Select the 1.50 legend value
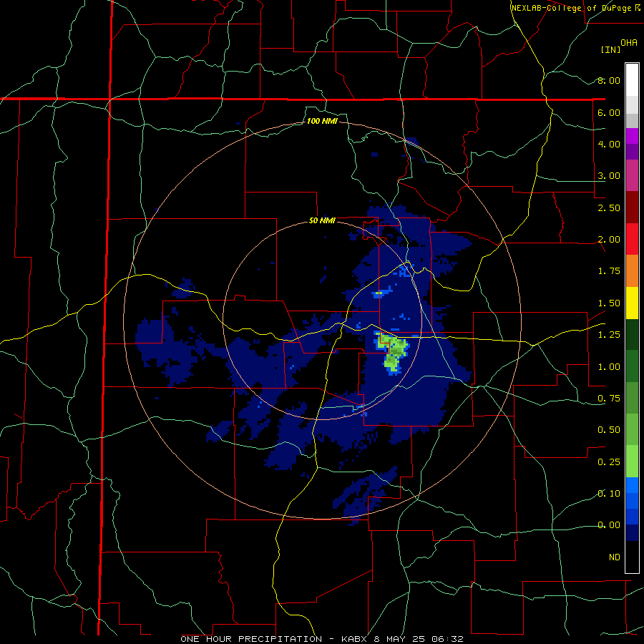The height and width of the screenshot is (644, 644). [x=609, y=303]
